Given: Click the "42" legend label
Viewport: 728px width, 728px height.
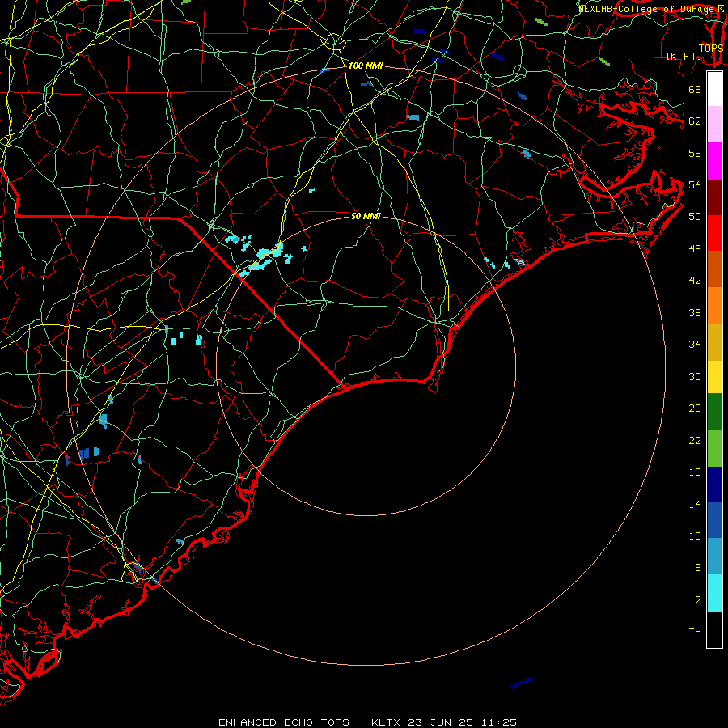Looking at the screenshot, I should pyautogui.click(x=695, y=281).
